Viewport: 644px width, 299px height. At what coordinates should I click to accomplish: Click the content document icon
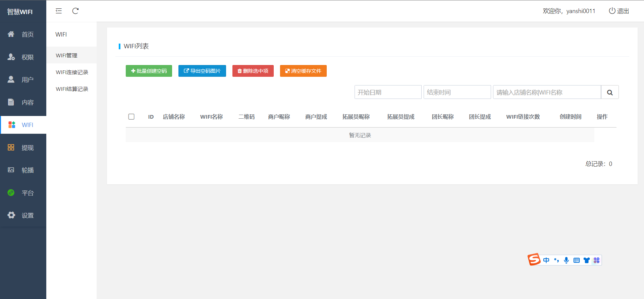[x=11, y=102]
